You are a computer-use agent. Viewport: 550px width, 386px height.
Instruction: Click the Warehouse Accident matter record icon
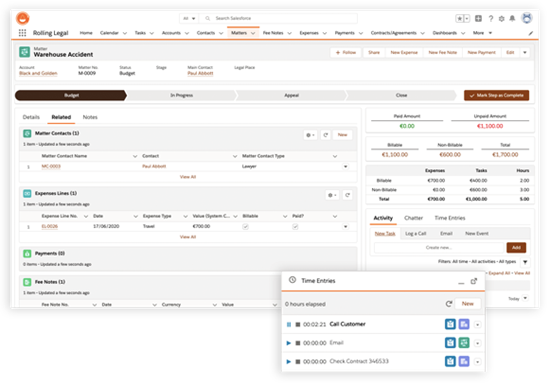pyautogui.click(x=25, y=52)
